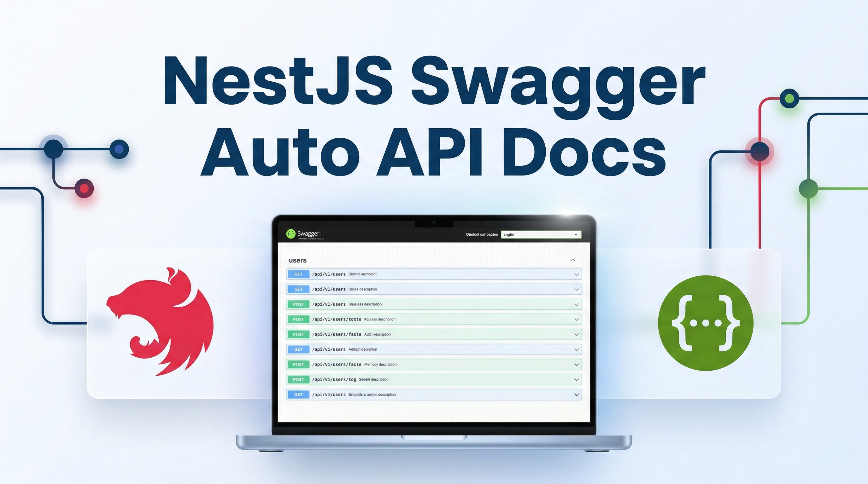Select the /api/v1/users/fasle path text
This screenshot has height=484, width=868.
337,365
